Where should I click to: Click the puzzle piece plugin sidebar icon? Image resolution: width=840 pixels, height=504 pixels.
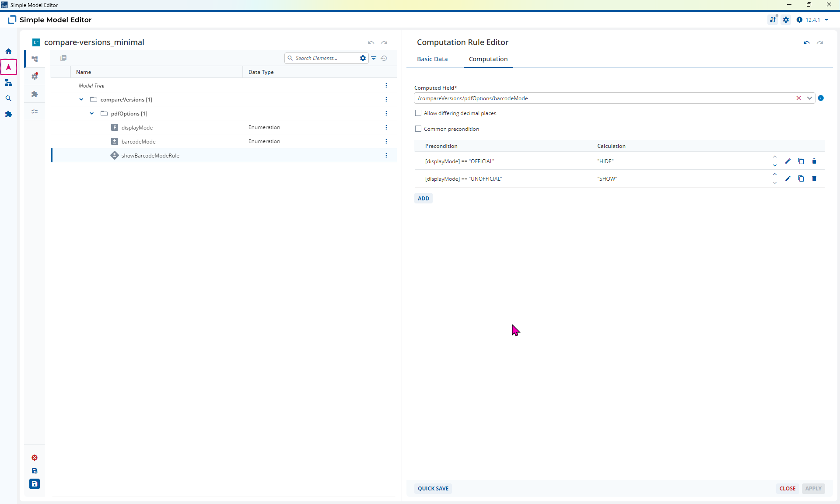pos(8,114)
